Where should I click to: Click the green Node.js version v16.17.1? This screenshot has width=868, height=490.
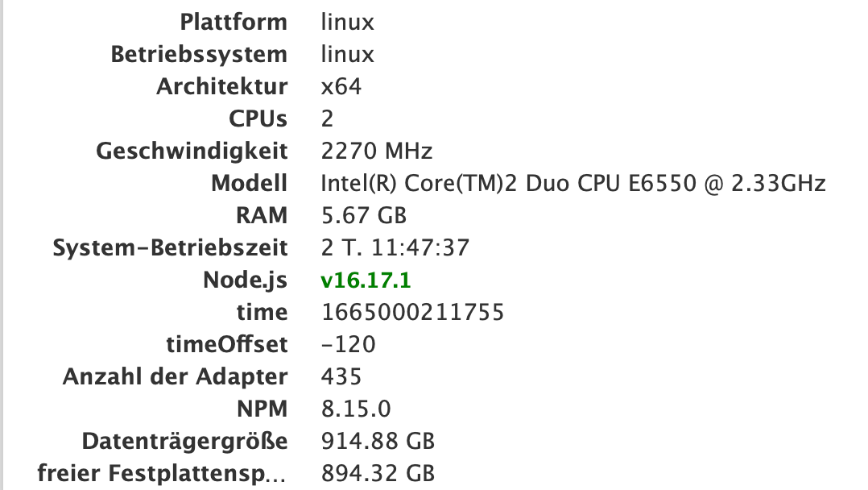[x=367, y=280]
